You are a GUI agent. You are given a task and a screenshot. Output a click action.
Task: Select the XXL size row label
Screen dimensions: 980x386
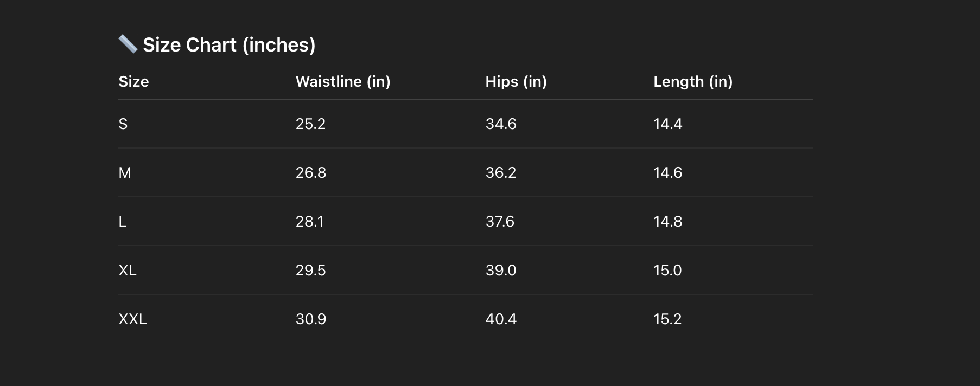132,319
